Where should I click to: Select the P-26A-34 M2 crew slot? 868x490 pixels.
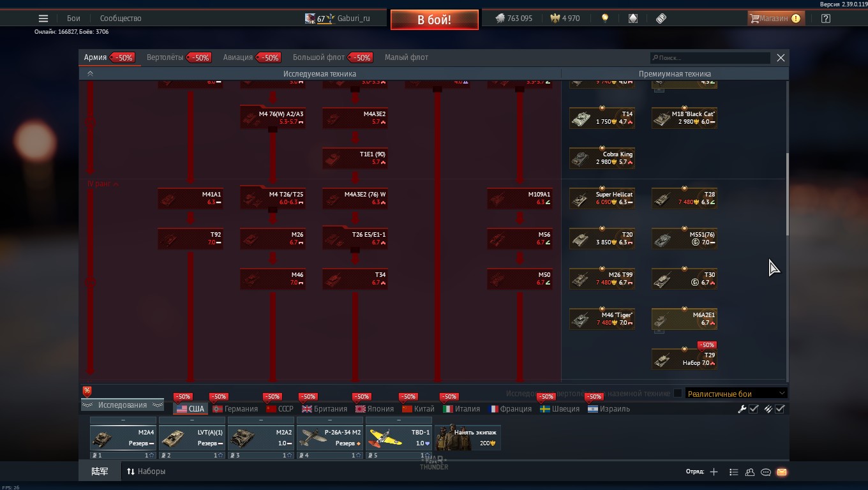point(330,438)
